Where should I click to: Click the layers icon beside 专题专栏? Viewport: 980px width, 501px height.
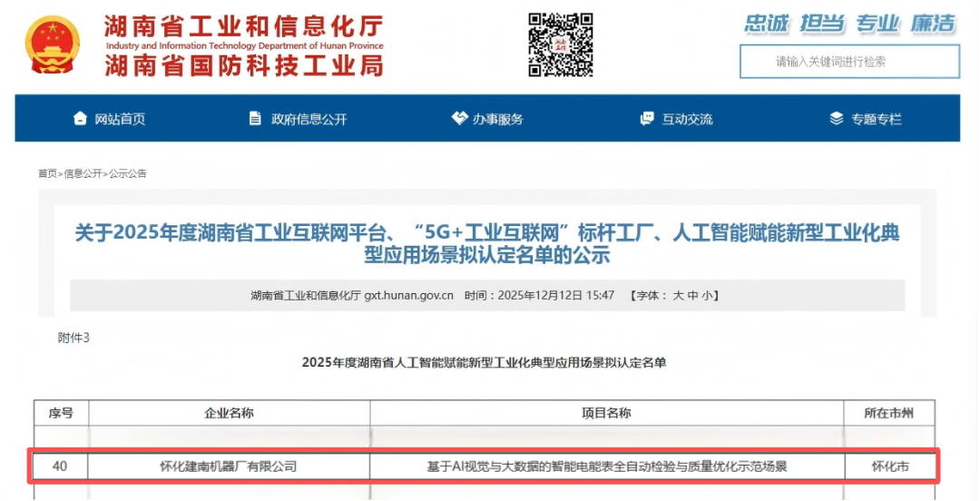tap(837, 118)
